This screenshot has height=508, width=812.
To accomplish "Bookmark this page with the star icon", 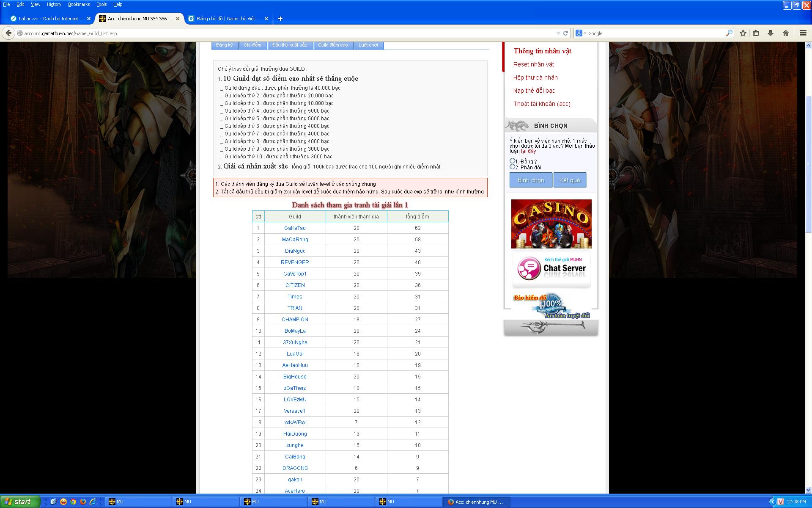I will point(743,33).
